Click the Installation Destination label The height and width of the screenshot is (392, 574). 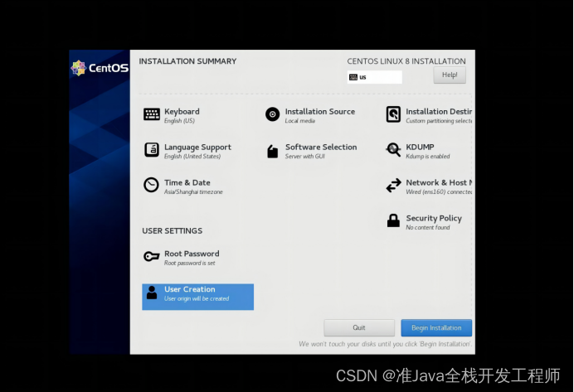(x=439, y=112)
